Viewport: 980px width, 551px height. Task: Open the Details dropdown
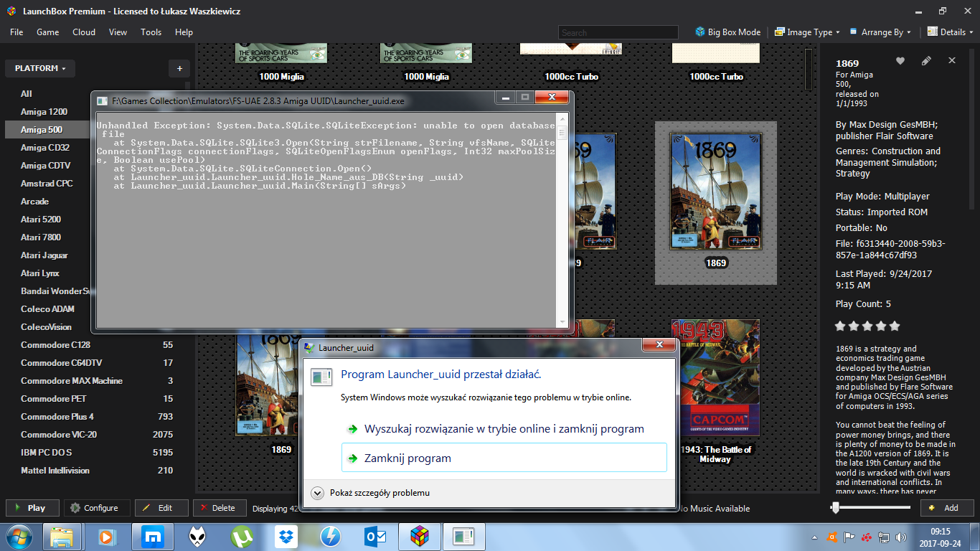pyautogui.click(x=951, y=32)
